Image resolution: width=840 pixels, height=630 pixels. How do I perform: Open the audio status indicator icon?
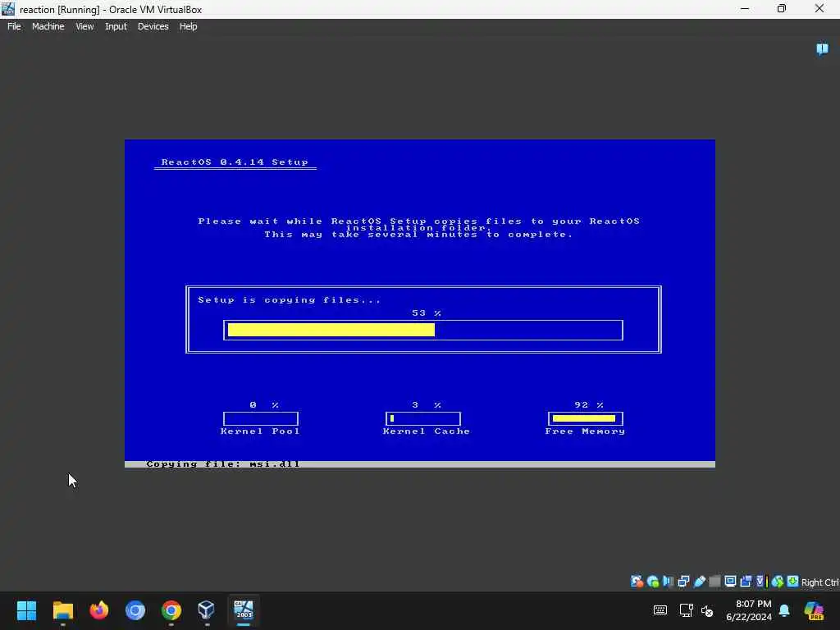coord(668,582)
